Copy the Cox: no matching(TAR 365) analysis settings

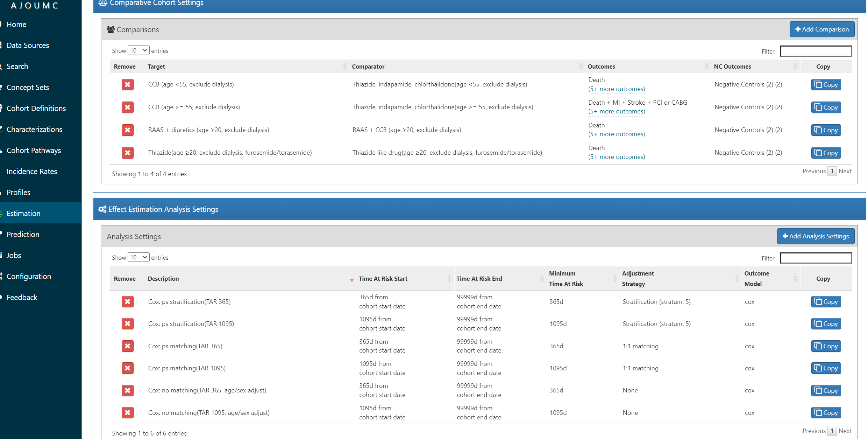826,390
